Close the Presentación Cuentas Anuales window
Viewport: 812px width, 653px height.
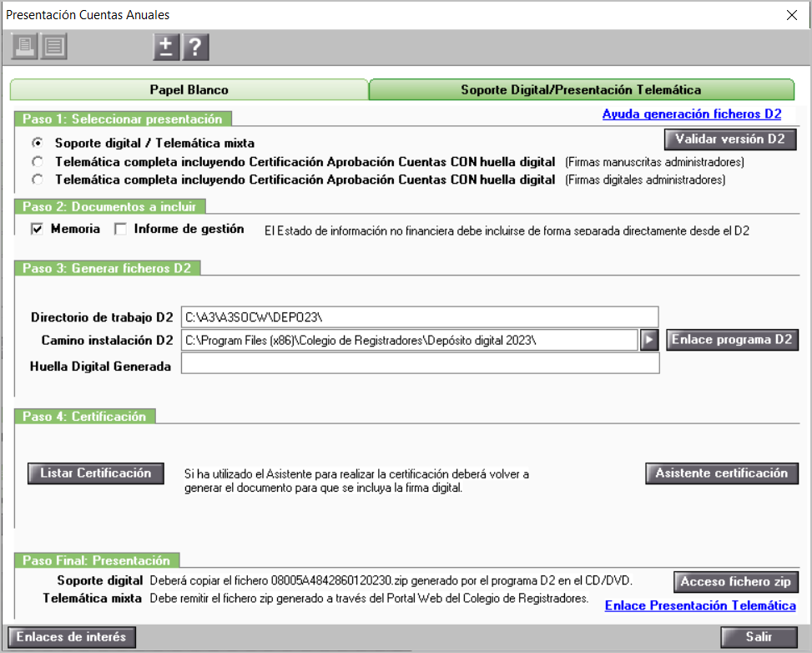point(792,15)
